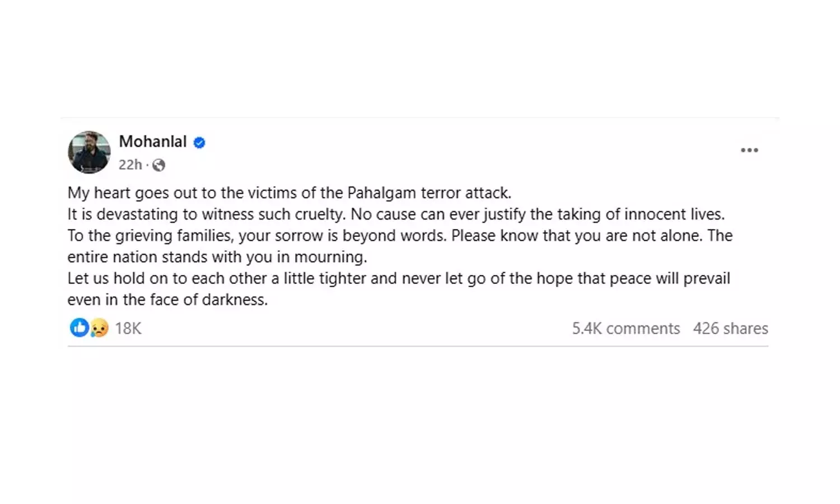
Task: Click the line starting "My heart goes out"
Action: point(289,193)
